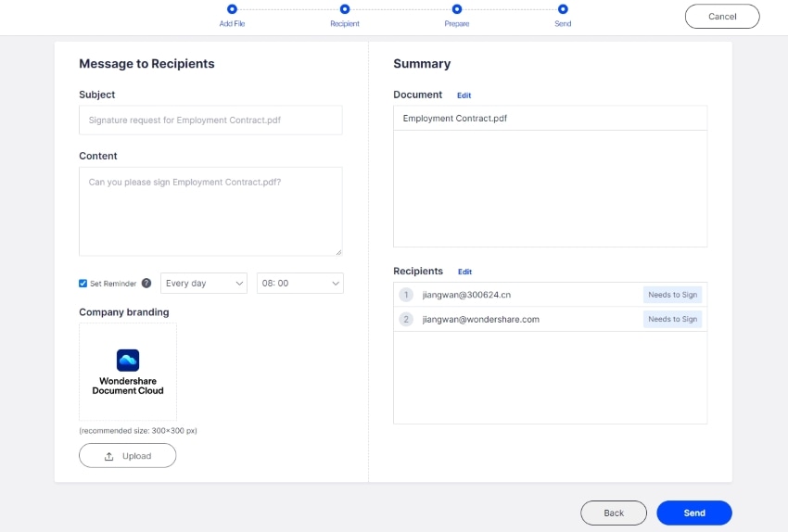Edit the Recipients list

pos(464,272)
